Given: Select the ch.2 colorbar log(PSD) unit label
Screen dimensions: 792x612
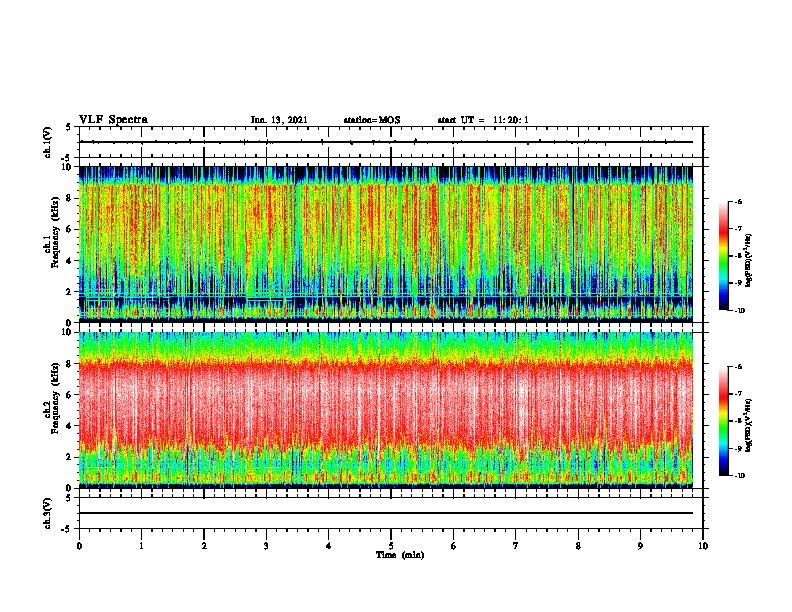Looking at the screenshot, I should click(749, 425).
